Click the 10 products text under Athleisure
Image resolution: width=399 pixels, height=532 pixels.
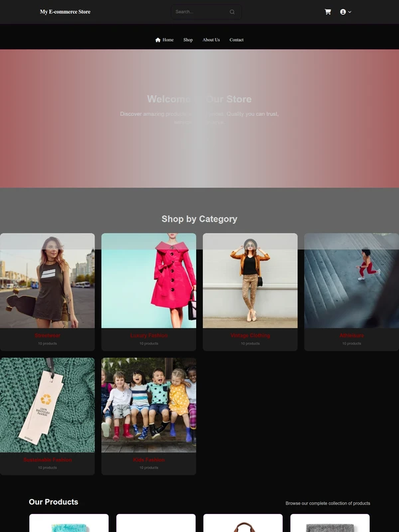tap(352, 344)
